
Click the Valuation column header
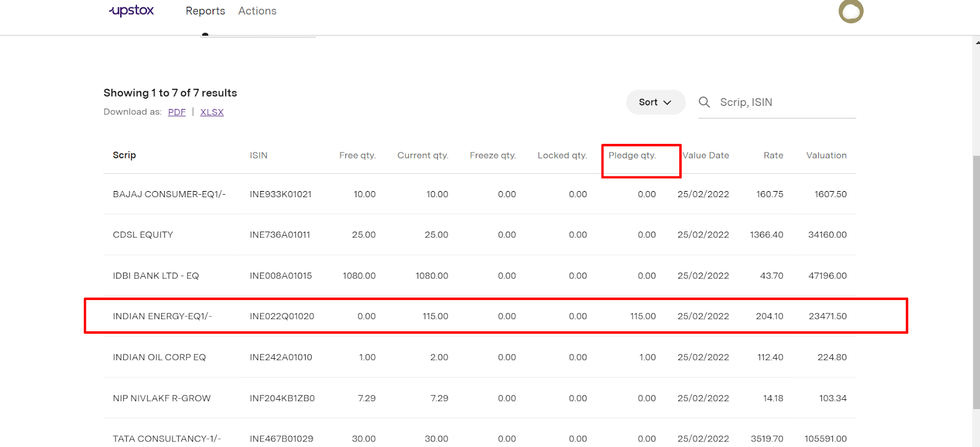tap(826, 156)
